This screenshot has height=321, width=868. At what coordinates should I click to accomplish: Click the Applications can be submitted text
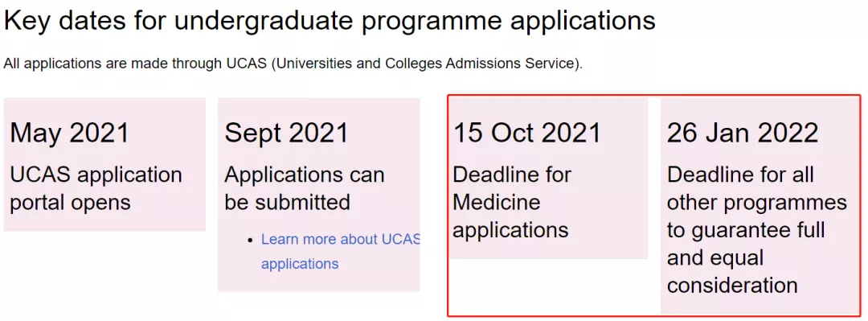click(304, 188)
